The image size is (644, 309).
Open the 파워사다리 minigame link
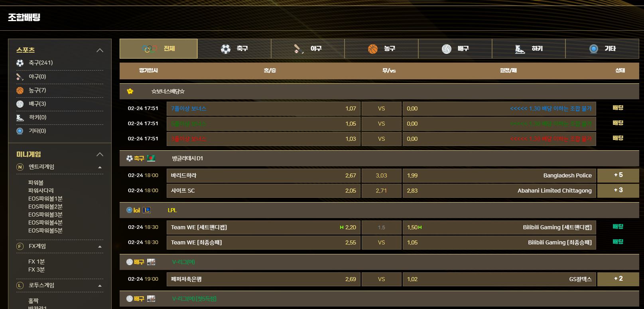(x=41, y=191)
